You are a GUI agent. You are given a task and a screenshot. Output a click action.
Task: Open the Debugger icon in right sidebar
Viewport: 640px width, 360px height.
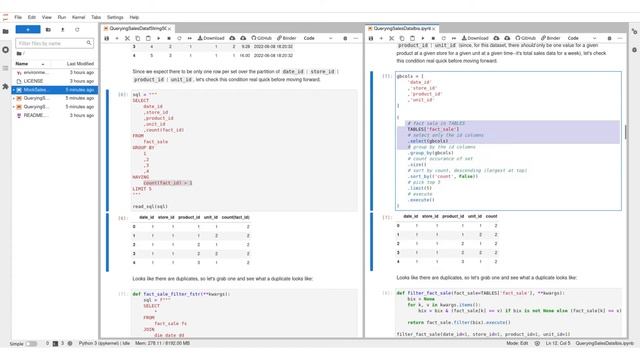[x=634, y=50]
